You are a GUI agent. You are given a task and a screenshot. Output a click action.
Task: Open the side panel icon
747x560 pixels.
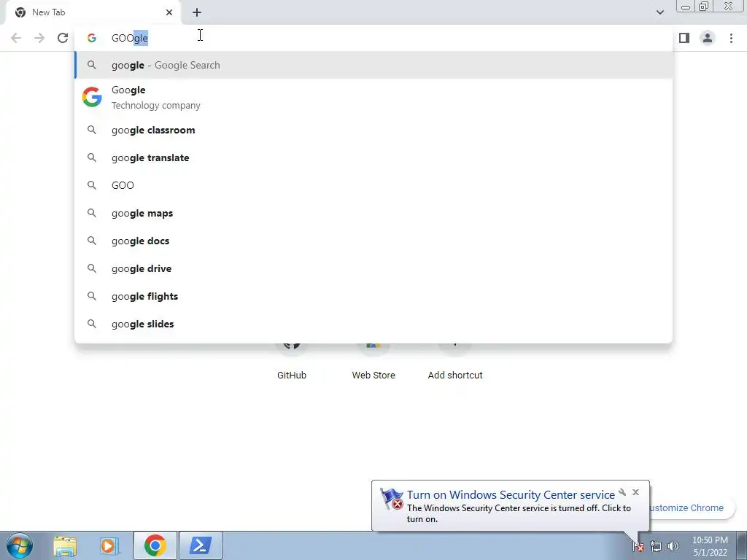684,38
